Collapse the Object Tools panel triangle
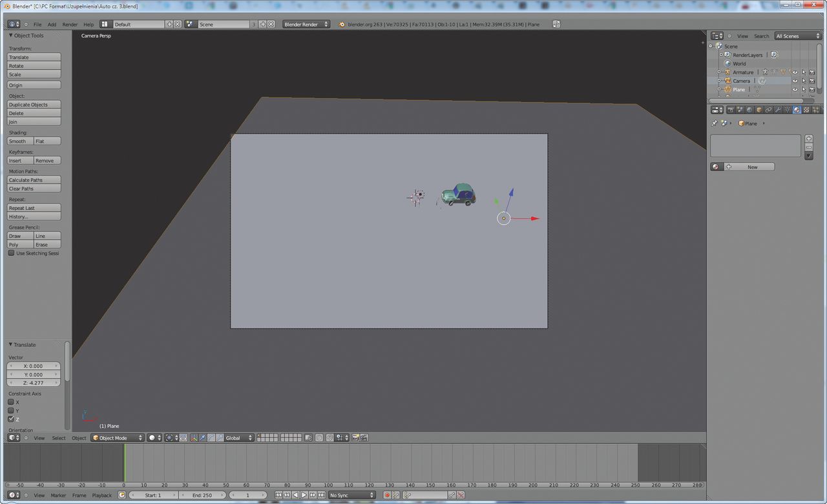Image resolution: width=827 pixels, height=504 pixels. point(10,36)
